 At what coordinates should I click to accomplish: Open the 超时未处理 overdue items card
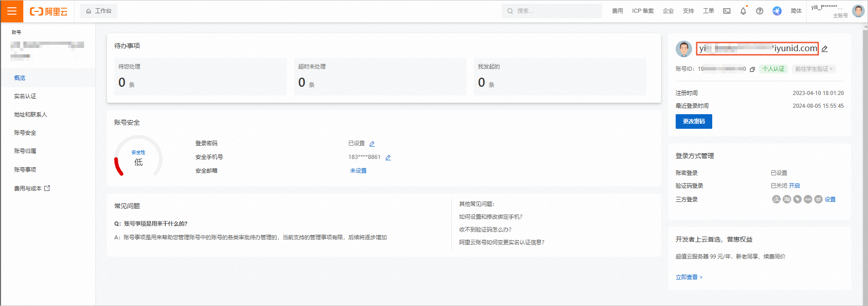pyautogui.click(x=381, y=77)
